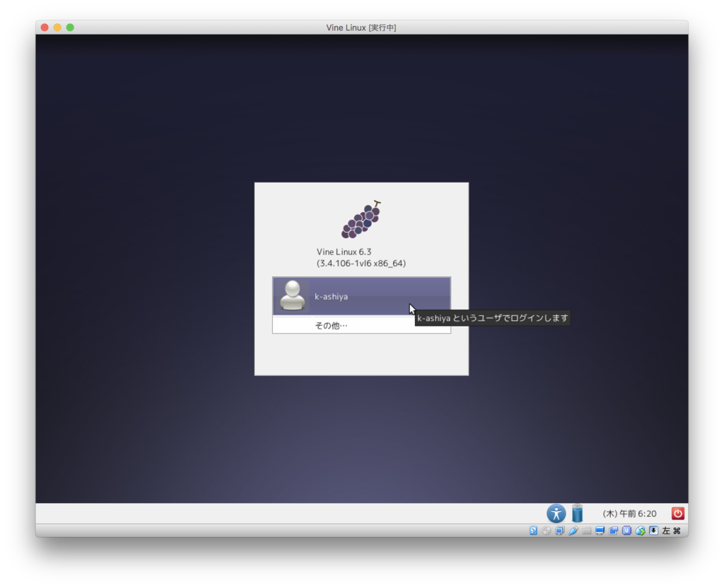Click the (木) 午前 6:20 clock
Screen dimensions: 724x588
(x=629, y=514)
